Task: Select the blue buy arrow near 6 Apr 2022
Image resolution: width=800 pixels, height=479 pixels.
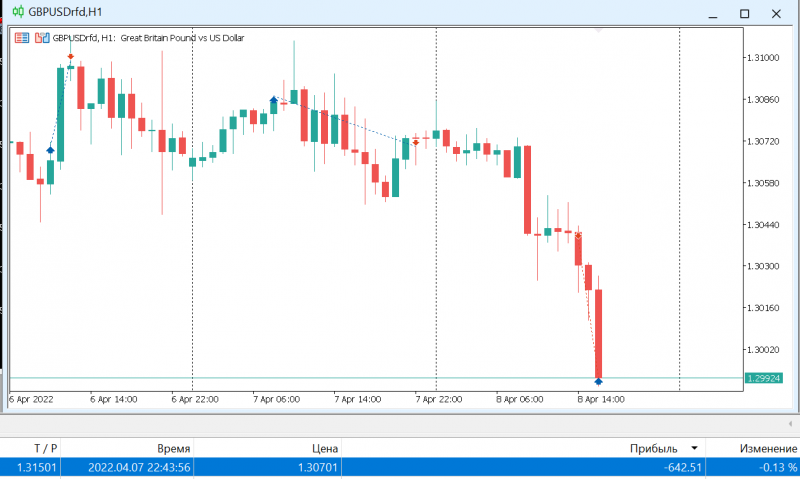Action: pos(50,150)
